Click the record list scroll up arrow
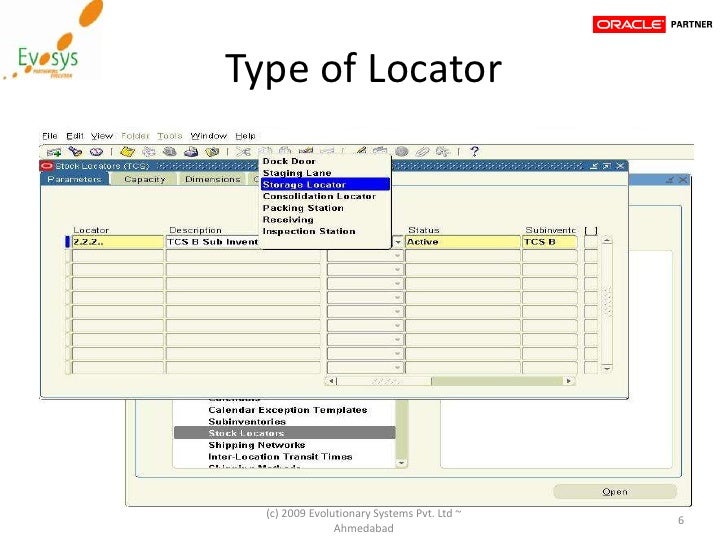 click(x=607, y=240)
